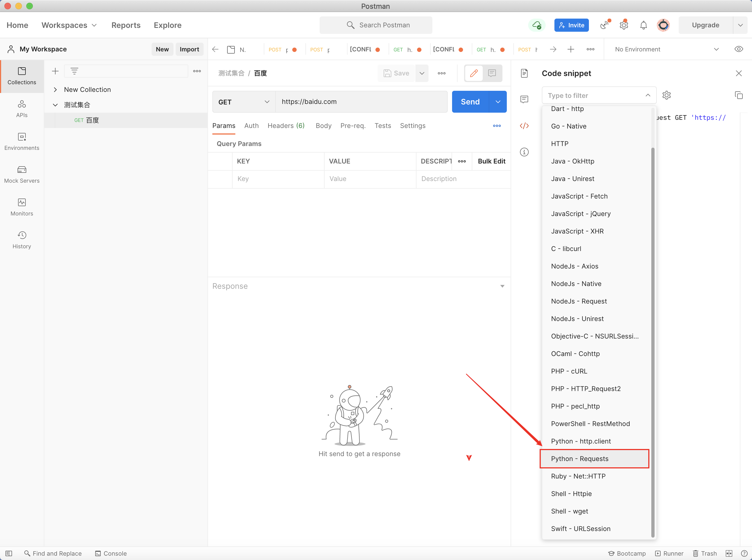
Task: Open code snippet settings gear
Action: pyautogui.click(x=666, y=95)
